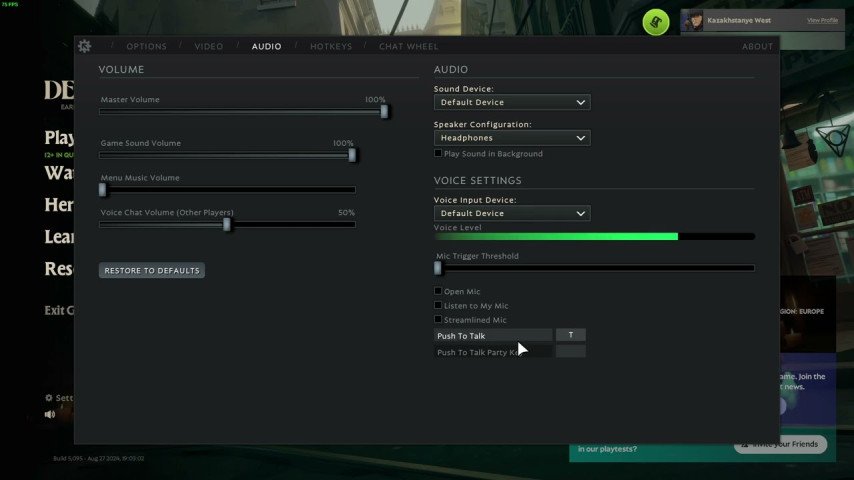854x480 pixels.
Task: Click the Voice Chat Volume slider handle
Action: [x=227, y=225]
